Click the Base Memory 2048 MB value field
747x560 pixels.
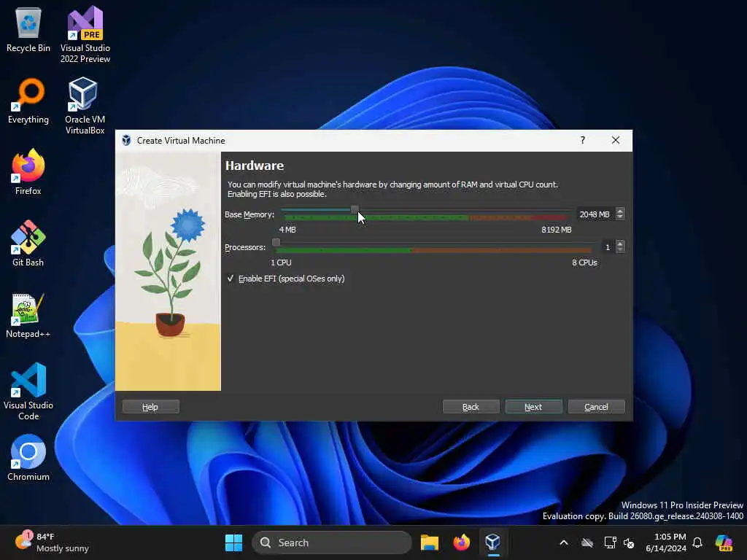(595, 214)
